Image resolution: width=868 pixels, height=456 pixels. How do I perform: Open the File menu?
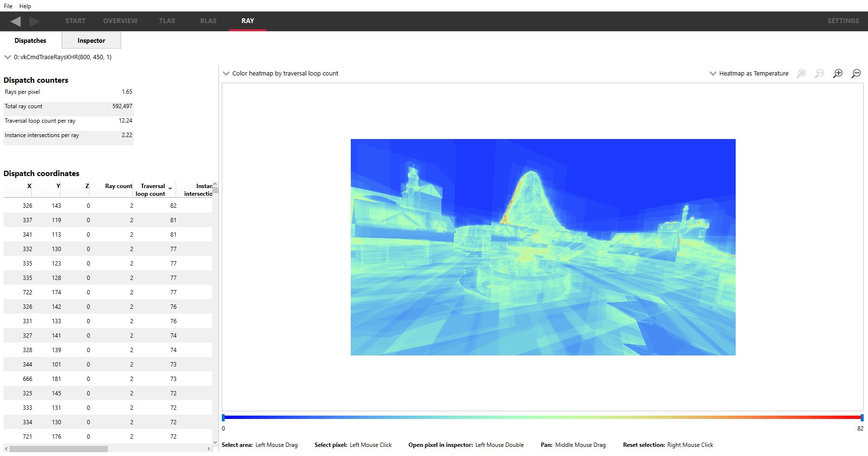tap(8, 6)
